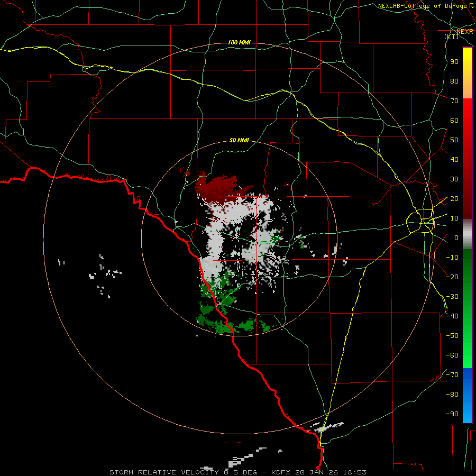Screen dimensions: 476x476
Task: Pick the gray zero-velocity segment of the color bar
Action: (x=467, y=234)
